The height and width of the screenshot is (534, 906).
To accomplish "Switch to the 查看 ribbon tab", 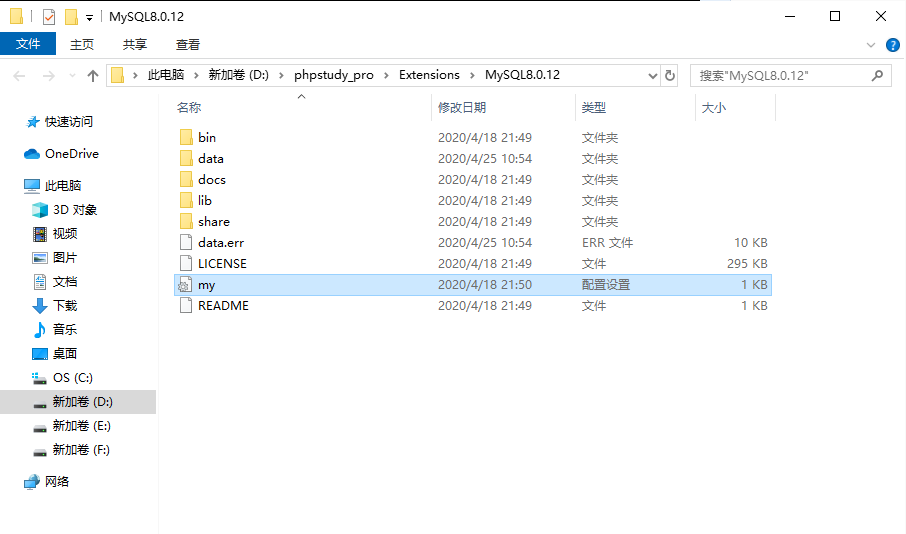I will click(188, 44).
